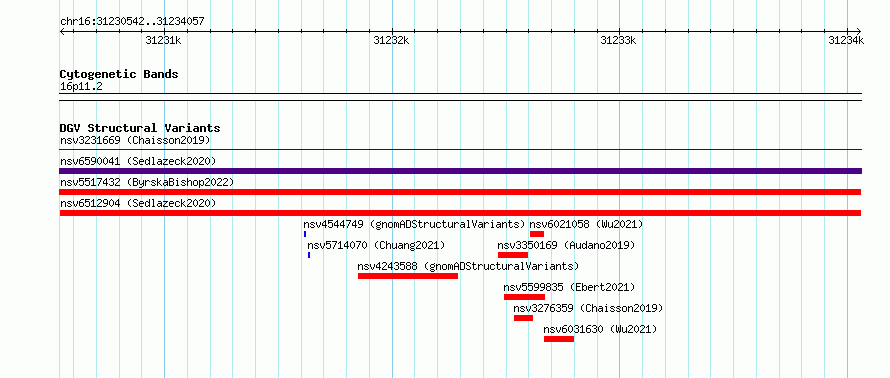Viewport: 890px width, 378px height.
Task: Open nsv6512904 (Sedlazeck2020) variant label
Action: 138,203
